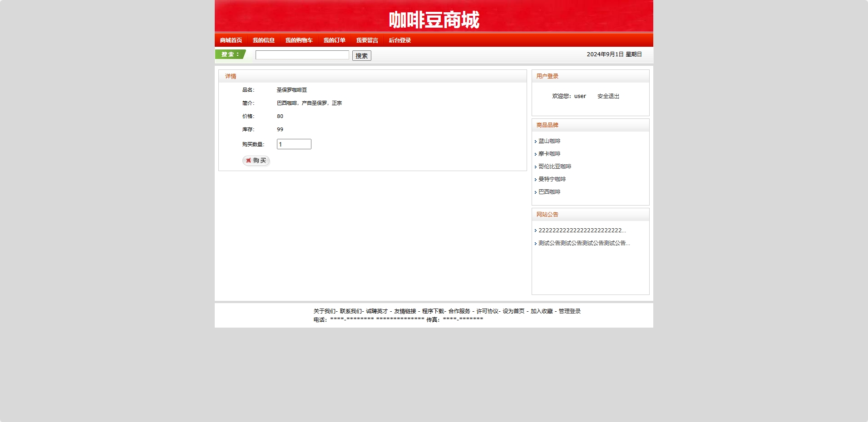The width and height of the screenshot is (868, 422).
Task: Click inside the search text box
Action: (302, 54)
